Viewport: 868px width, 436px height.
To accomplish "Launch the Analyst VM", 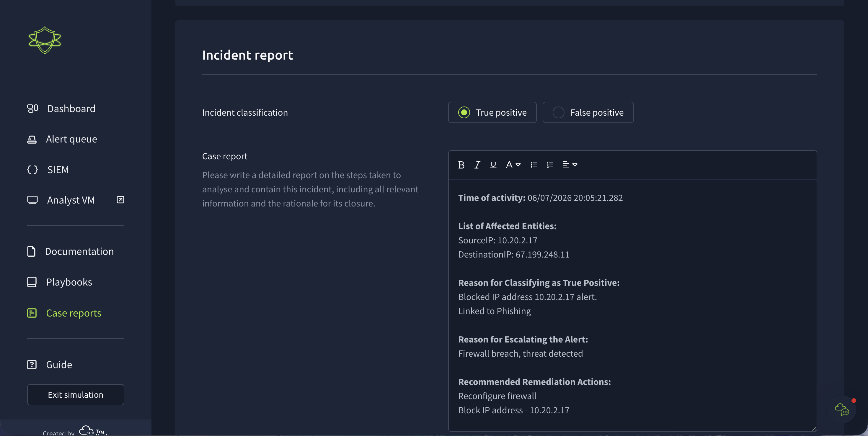I will [x=71, y=200].
